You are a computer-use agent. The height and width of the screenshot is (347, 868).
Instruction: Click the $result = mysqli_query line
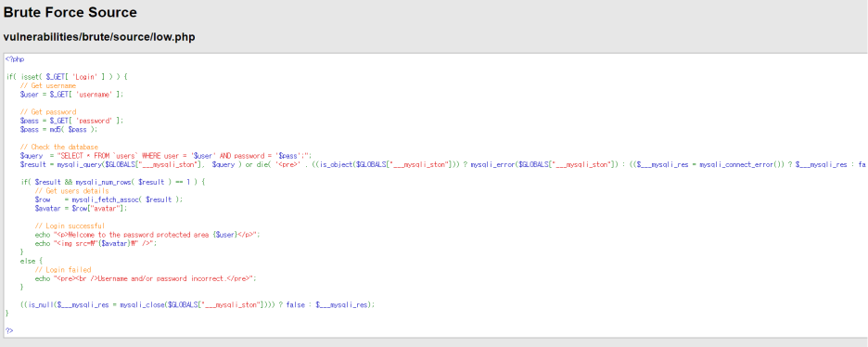pyautogui.click(x=443, y=164)
